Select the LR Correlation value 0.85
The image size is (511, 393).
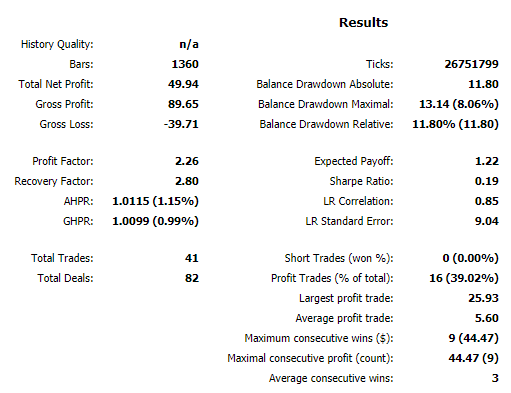(x=487, y=201)
